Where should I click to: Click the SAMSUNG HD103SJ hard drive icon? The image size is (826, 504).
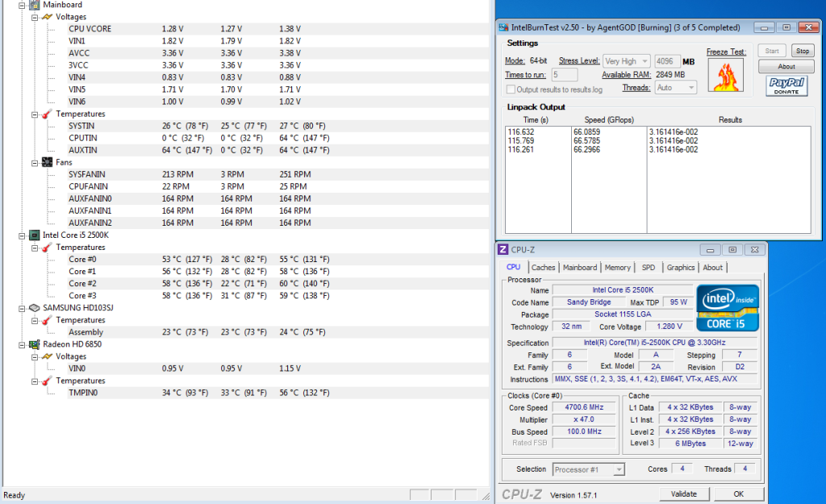point(34,308)
